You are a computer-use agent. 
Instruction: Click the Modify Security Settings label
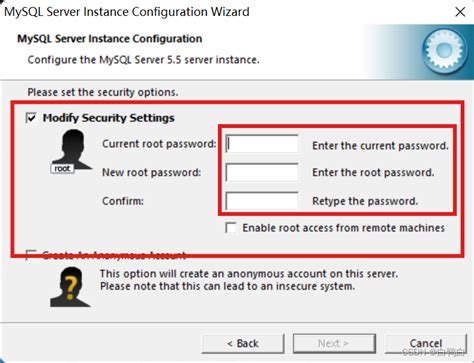pyautogui.click(x=109, y=118)
